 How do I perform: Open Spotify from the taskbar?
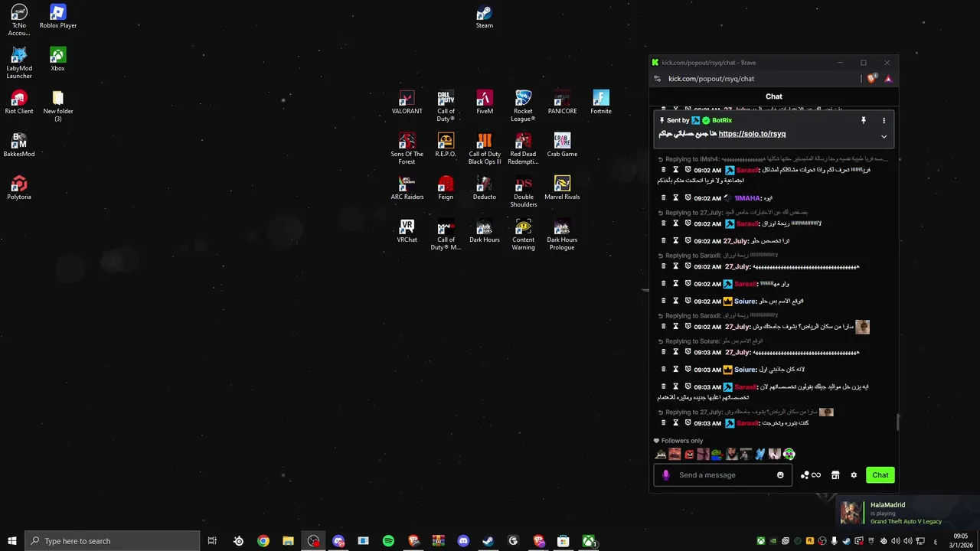[388, 541]
